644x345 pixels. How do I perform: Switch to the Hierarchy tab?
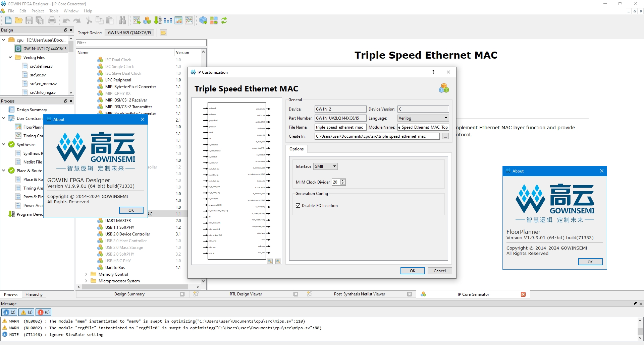(34, 294)
